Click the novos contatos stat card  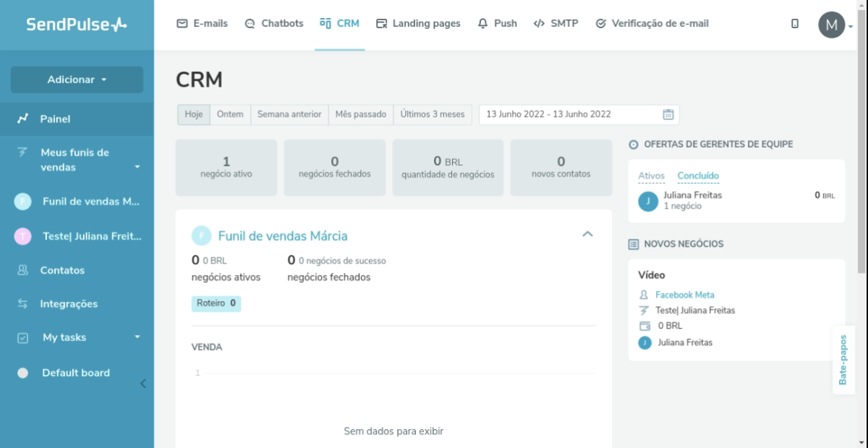pos(561,167)
